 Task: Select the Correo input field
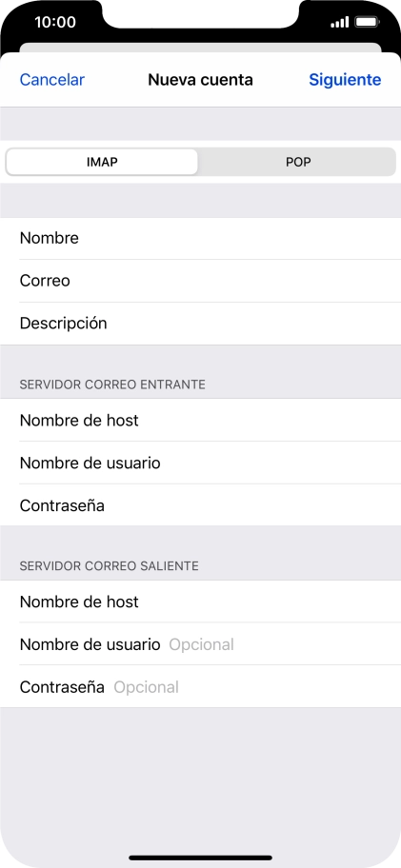200,281
